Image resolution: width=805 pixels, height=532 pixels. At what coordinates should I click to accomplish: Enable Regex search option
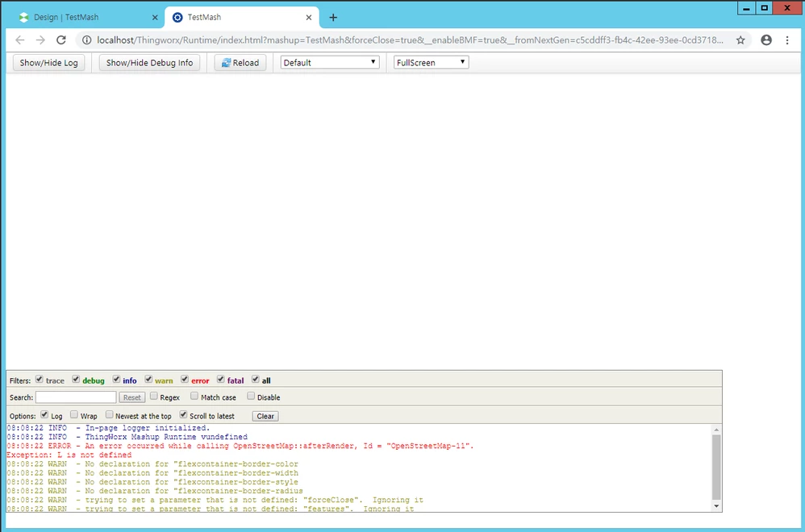(153, 396)
